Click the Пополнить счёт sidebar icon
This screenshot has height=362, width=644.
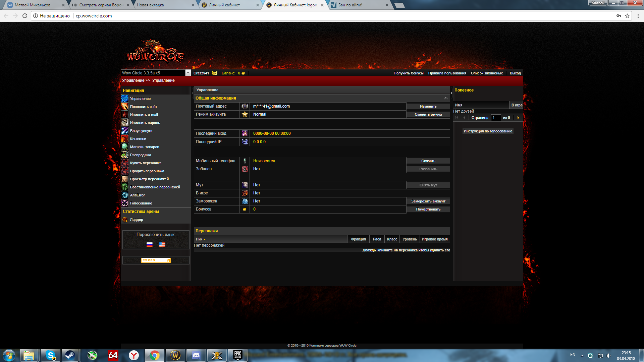[124, 107]
